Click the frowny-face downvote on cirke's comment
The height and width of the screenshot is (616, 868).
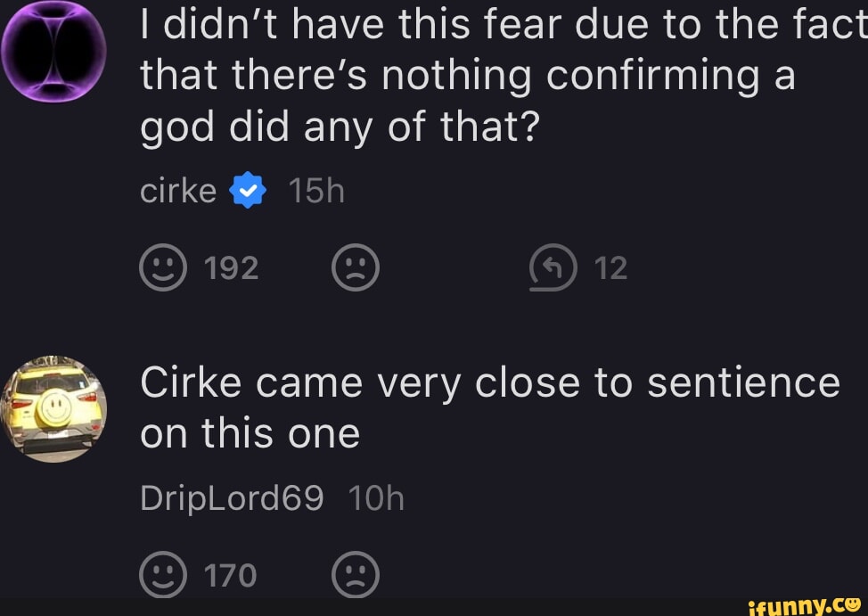356,267
